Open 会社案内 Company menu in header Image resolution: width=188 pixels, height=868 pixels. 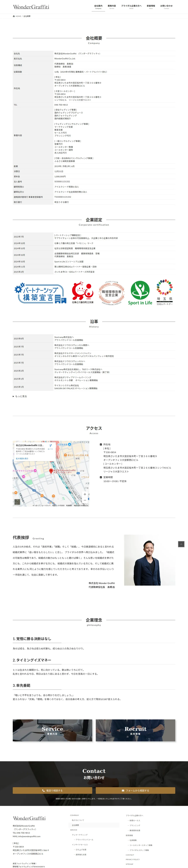coord(98,7)
